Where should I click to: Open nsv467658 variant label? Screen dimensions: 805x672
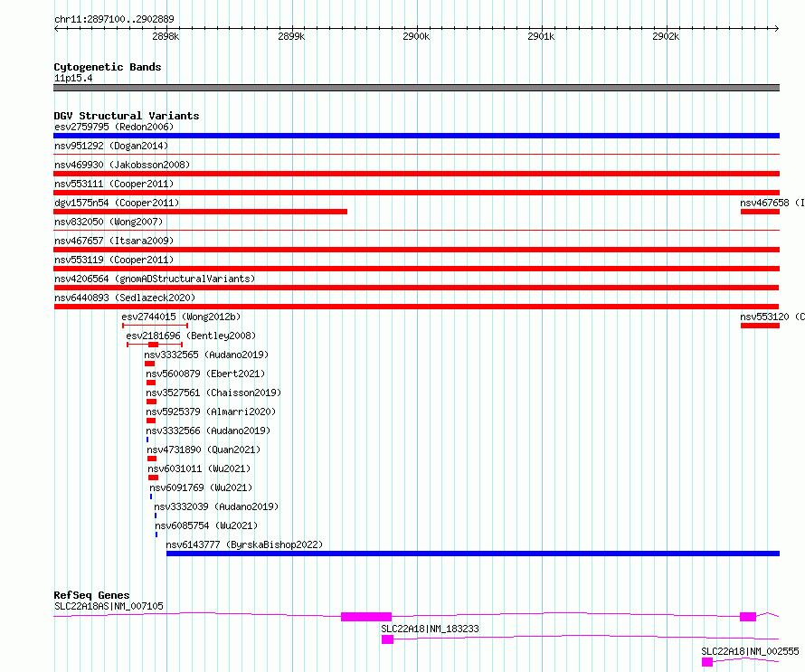point(772,203)
